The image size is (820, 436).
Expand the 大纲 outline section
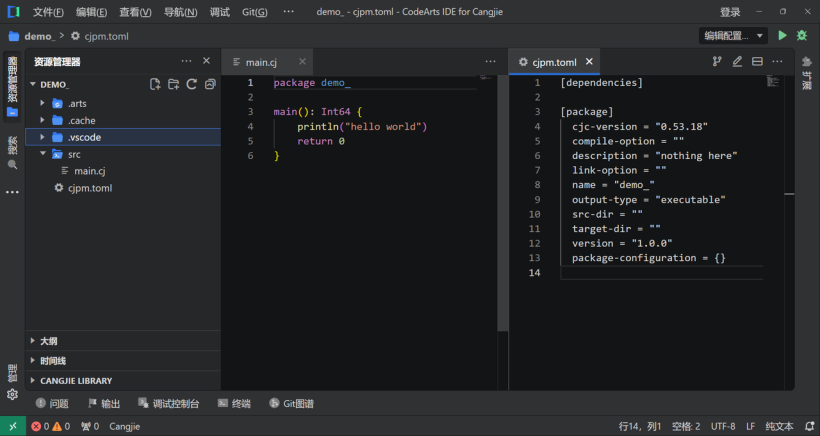(123, 341)
